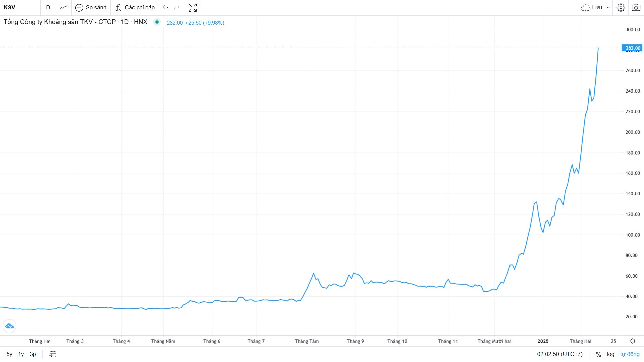Click the 02:02:50 (UTC+7) timezone selector

[559, 354]
